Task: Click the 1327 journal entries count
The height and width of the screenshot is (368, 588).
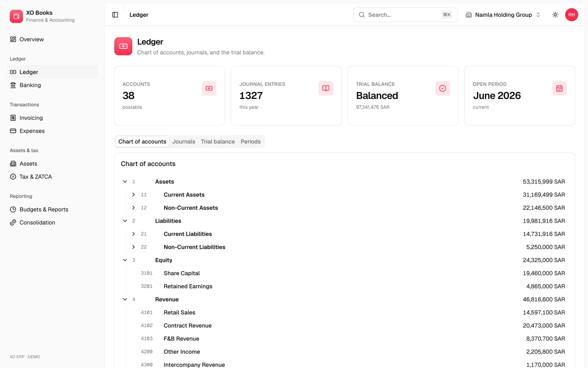Action: pyautogui.click(x=251, y=96)
